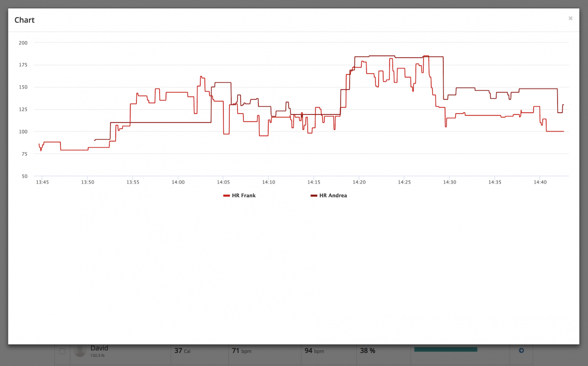Viewport: 588px width, 366px height.
Task: Click the HR Andrea dark red legend marker
Action: [314, 196]
